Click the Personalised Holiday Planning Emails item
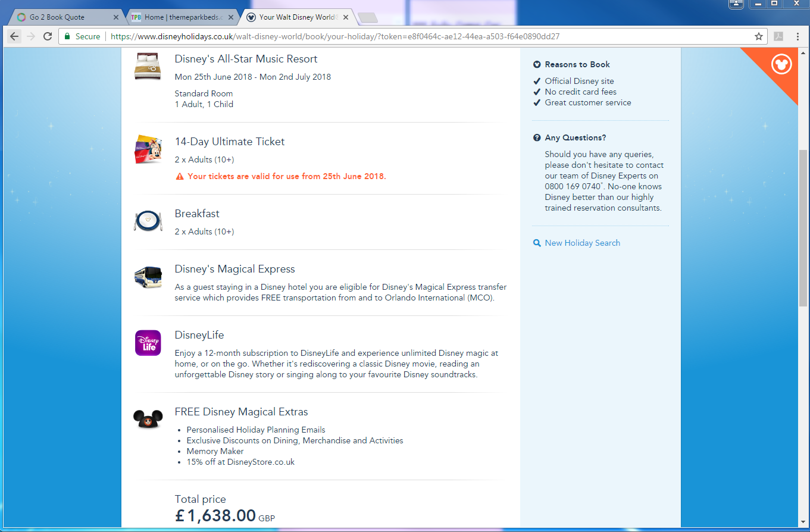Screen dimensions: 810x532 (x=256, y=430)
